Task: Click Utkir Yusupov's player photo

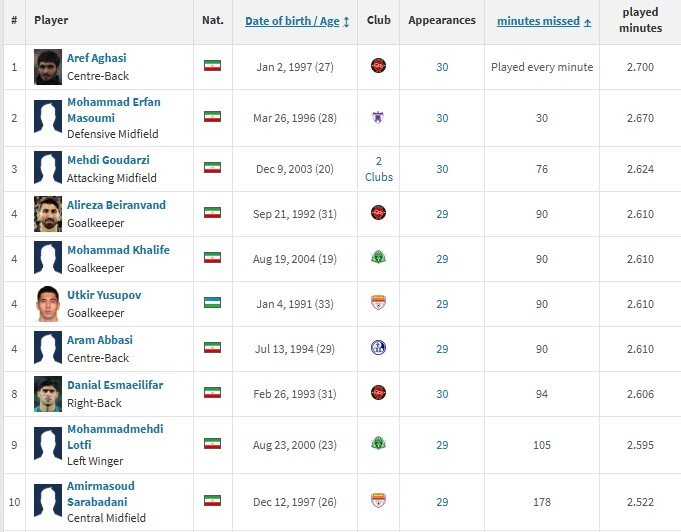Action: tap(47, 303)
